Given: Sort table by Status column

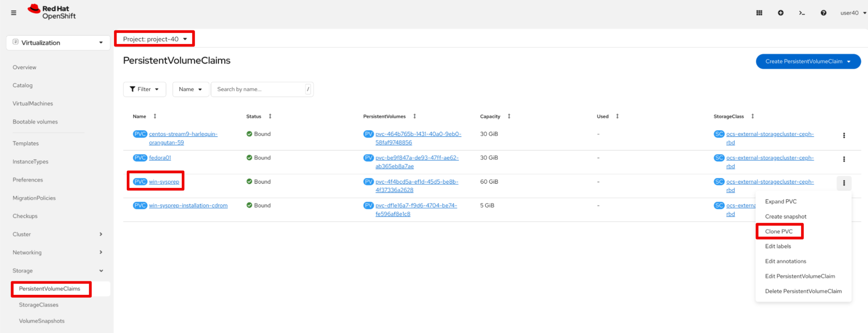Looking at the screenshot, I should tap(270, 116).
